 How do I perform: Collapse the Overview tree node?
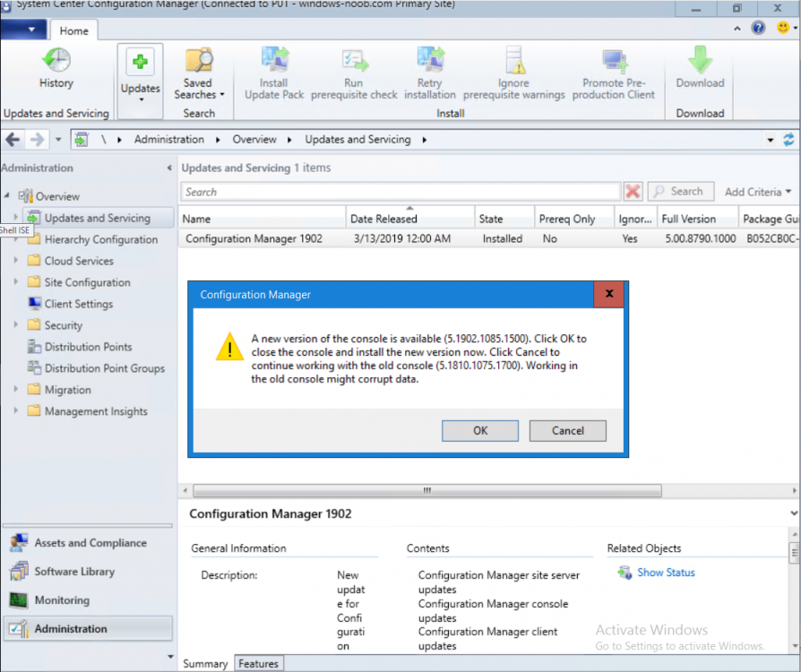(x=7, y=195)
